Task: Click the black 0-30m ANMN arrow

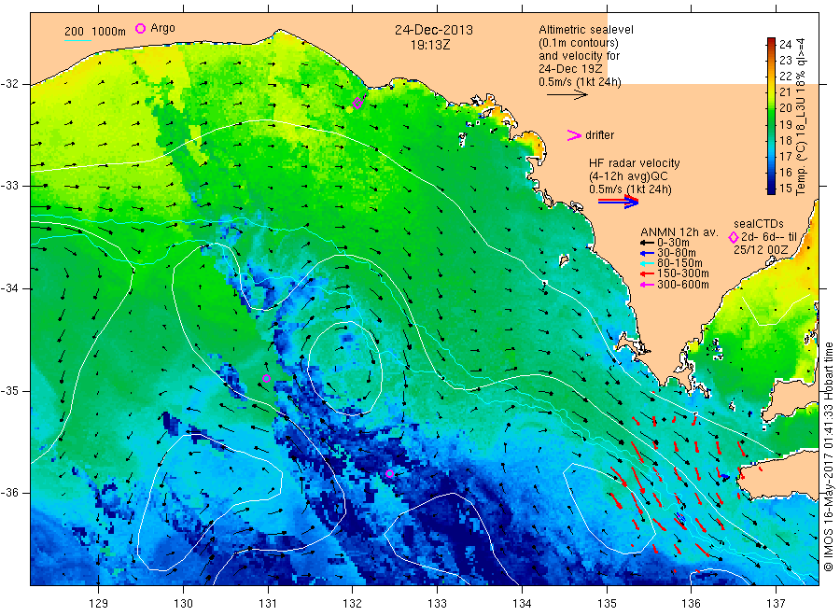Action: (x=647, y=243)
